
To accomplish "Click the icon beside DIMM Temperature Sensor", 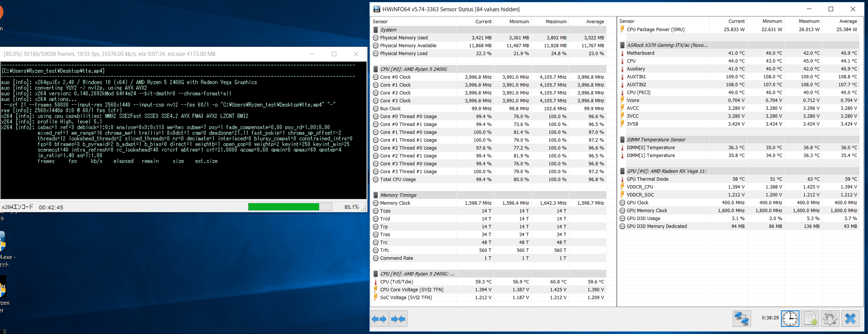I will click(x=622, y=139).
